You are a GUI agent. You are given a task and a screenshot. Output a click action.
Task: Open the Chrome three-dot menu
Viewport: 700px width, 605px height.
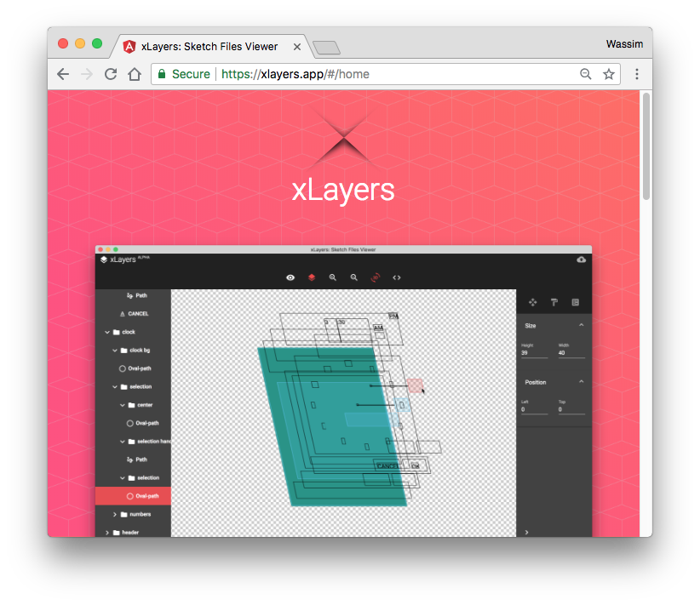click(x=637, y=74)
